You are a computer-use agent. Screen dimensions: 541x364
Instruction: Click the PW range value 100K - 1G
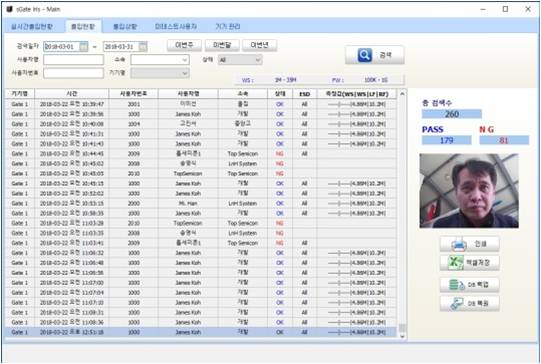pos(376,80)
